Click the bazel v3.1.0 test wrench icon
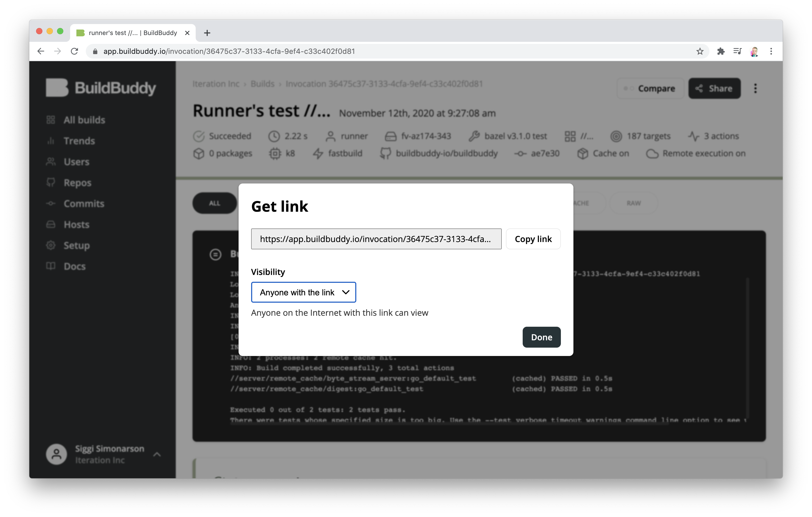Screen dimensions: 812x517 (x=474, y=136)
